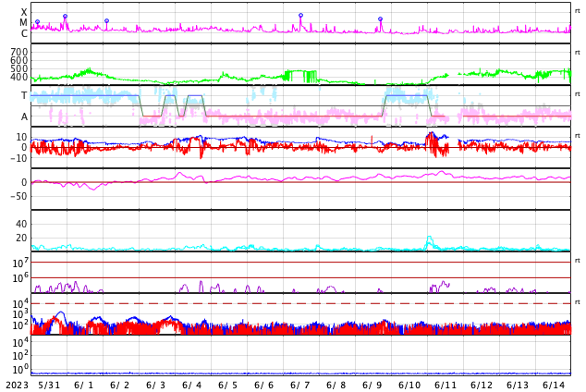Click the '10^6' axis value
This screenshot has height=392, width=586.
(20, 278)
